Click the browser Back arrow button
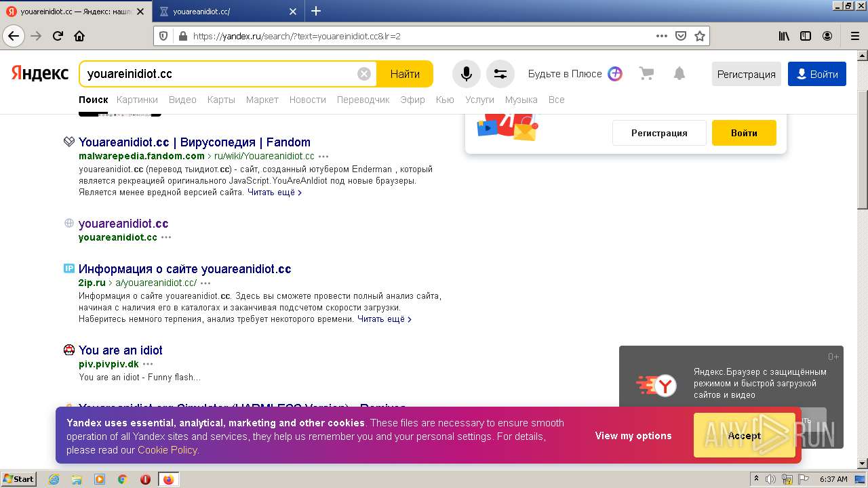Image resolution: width=868 pixels, height=488 pixels. (14, 36)
